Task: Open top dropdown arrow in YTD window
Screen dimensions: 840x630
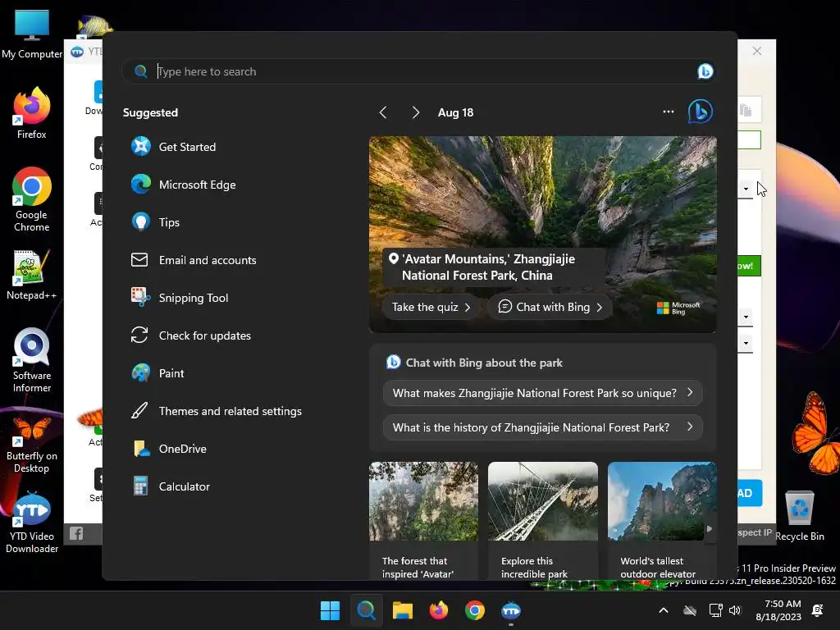Action: [746, 189]
